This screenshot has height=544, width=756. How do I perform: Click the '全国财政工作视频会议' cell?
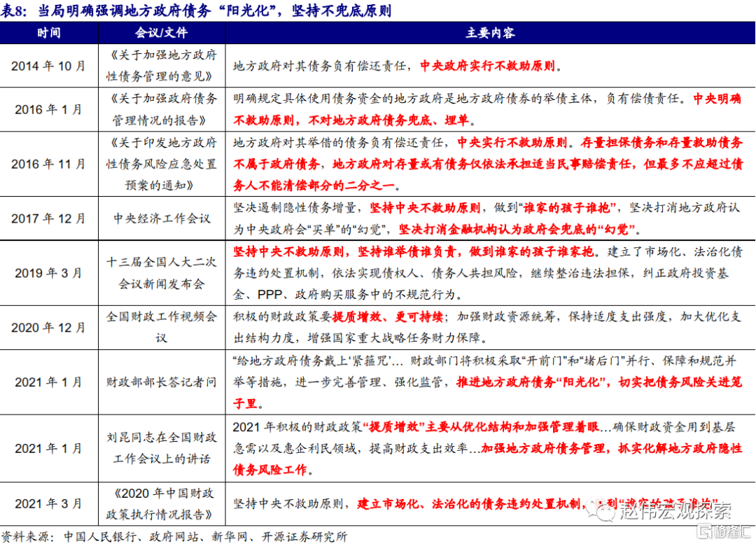point(162,327)
